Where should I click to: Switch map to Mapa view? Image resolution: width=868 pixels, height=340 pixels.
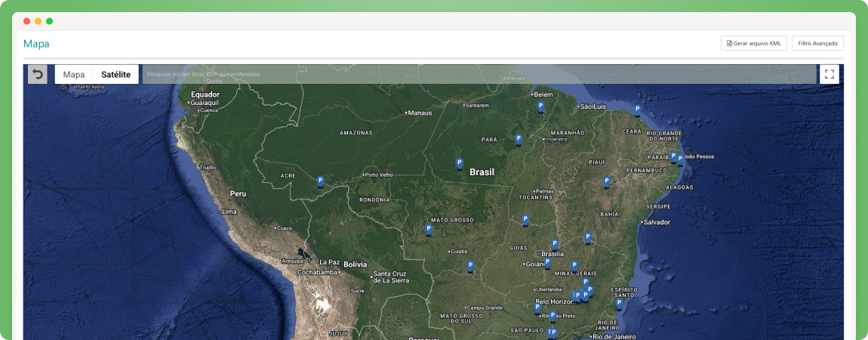[x=74, y=74]
